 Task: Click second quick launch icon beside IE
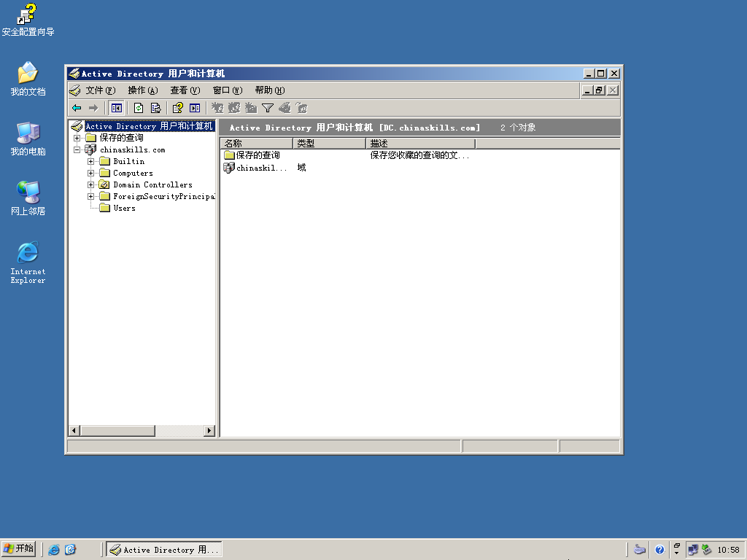(71, 550)
